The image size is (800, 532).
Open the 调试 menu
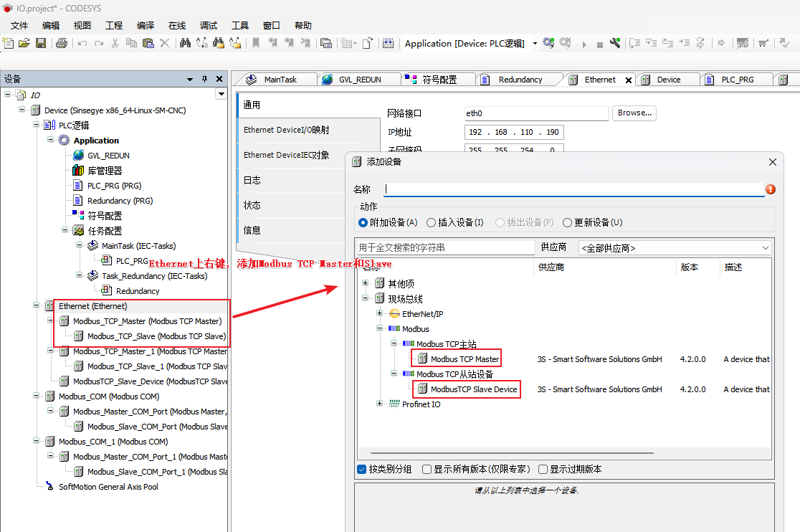(208, 25)
